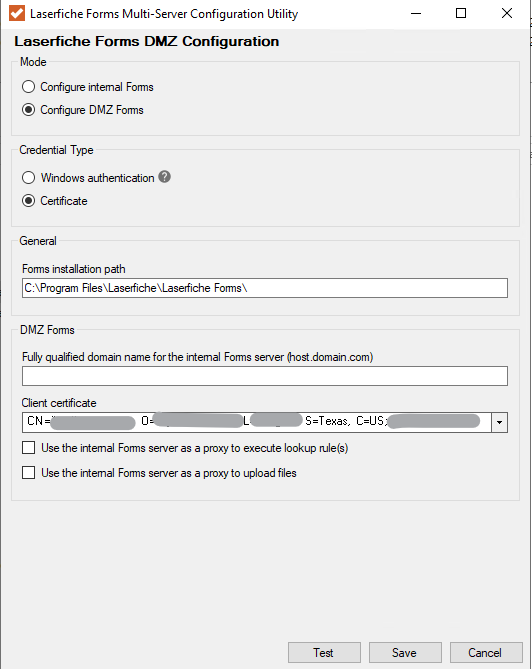
Task: Select Configure DMZ Forms radio button
Action: click(x=29, y=110)
